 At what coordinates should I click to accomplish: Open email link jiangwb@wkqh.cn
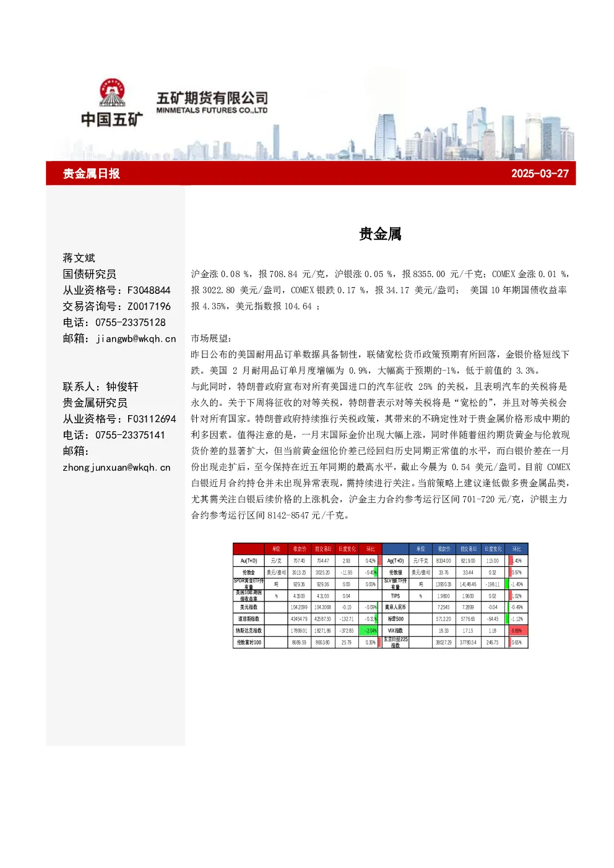point(136,339)
